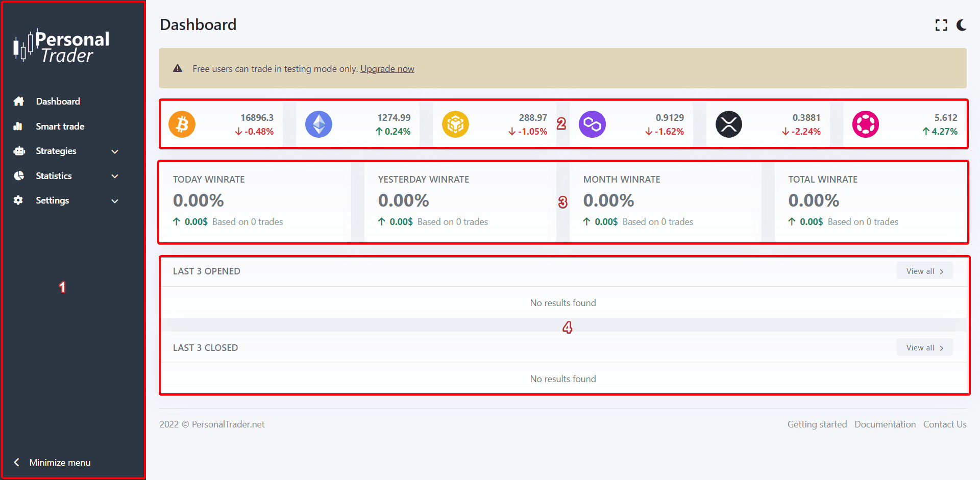
Task: View all last closed trades
Action: click(924, 348)
